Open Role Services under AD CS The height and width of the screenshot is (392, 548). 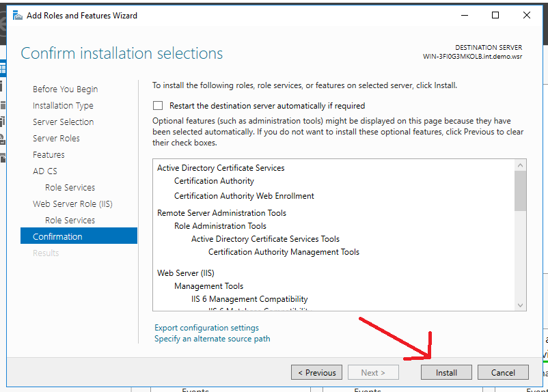point(70,188)
